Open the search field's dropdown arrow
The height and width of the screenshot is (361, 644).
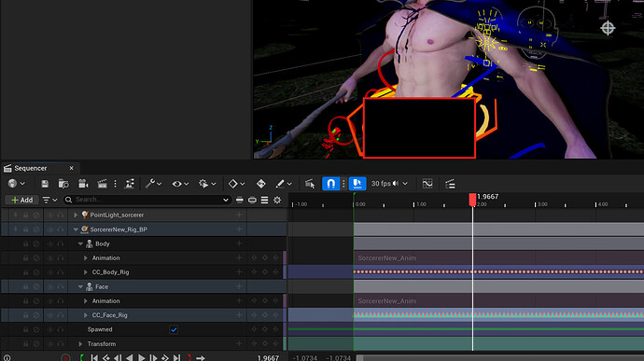pos(226,200)
